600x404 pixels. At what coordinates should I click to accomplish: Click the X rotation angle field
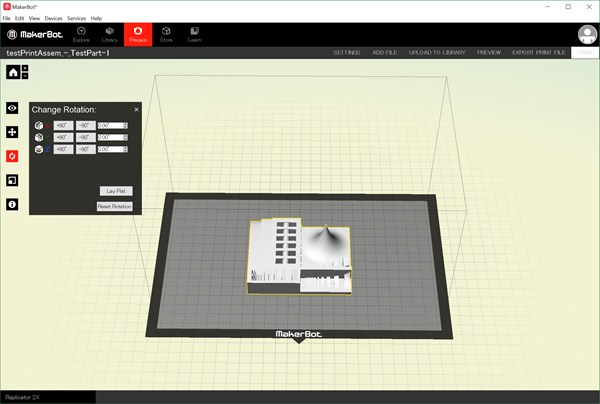[110, 125]
